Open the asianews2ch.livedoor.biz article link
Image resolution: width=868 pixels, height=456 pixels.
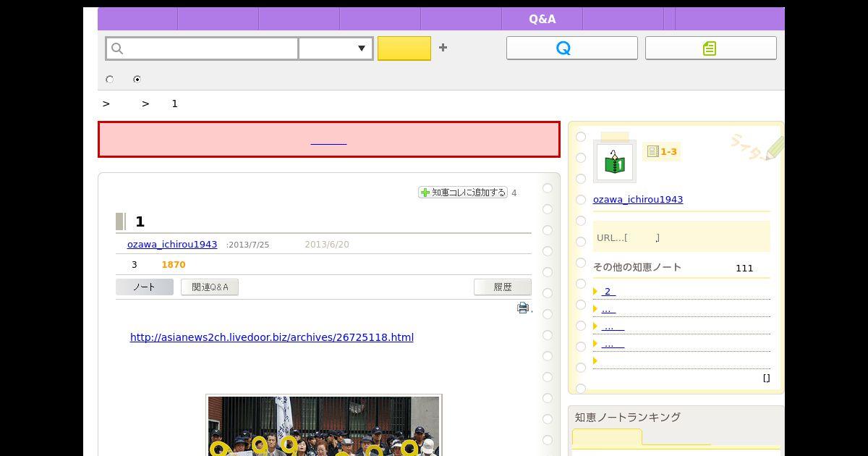(271, 337)
